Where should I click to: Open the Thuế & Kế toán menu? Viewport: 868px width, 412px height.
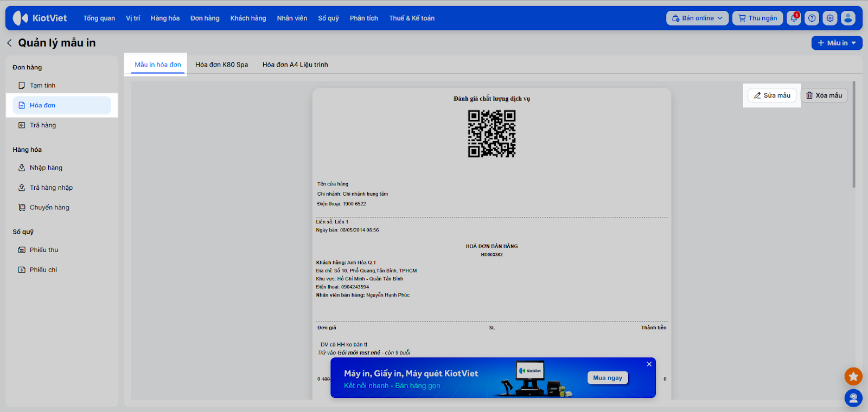412,18
